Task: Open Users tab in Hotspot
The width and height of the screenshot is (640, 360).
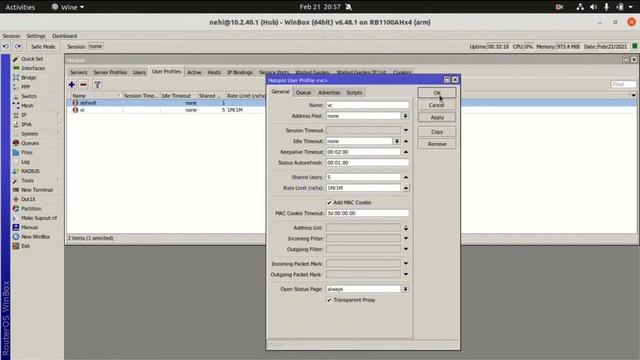Action: click(139, 72)
